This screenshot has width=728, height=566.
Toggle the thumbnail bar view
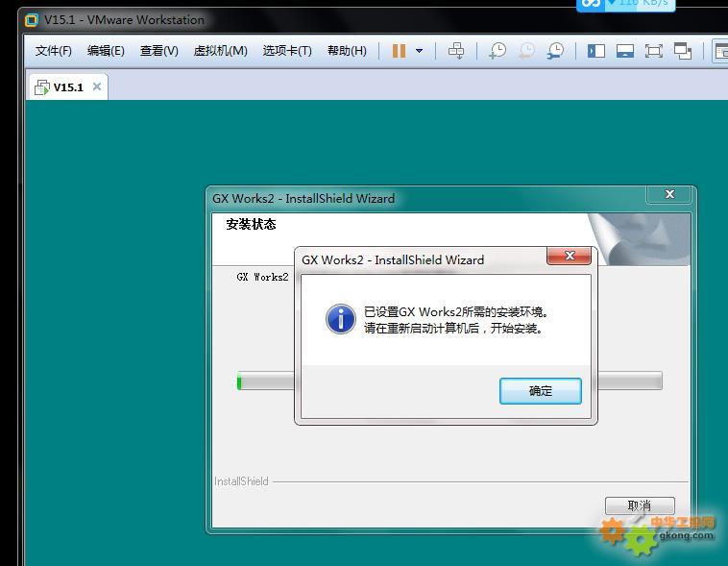point(625,51)
